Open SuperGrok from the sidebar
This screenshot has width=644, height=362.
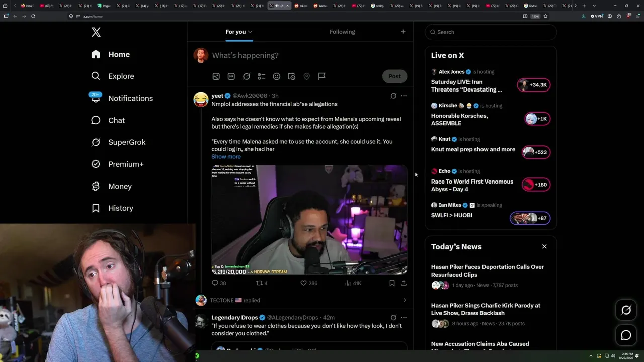[x=118, y=142]
